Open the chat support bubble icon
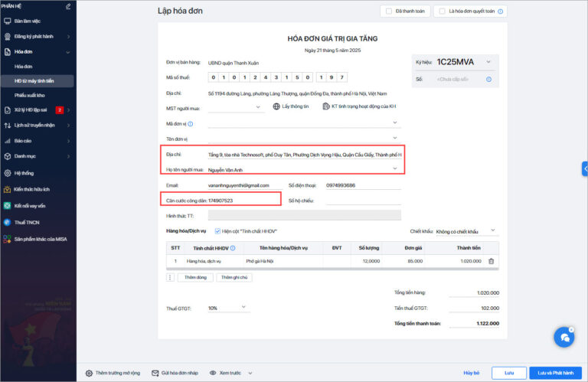Screen dimensions: 588x382 pyautogui.click(x=564, y=338)
